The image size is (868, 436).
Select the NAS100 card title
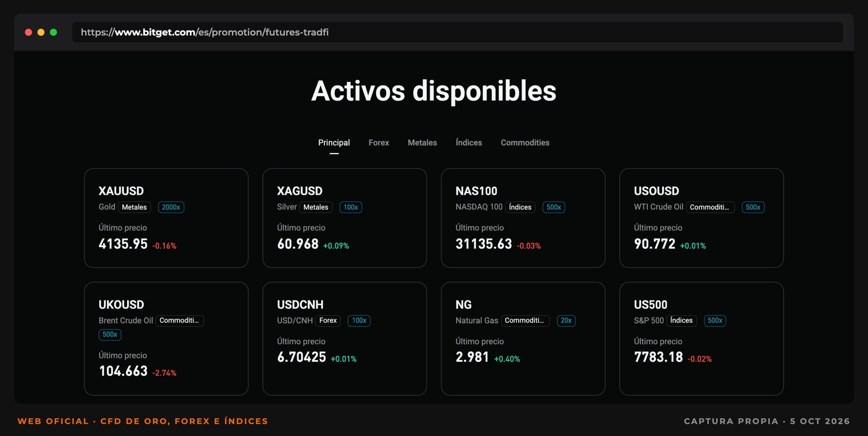pos(476,191)
